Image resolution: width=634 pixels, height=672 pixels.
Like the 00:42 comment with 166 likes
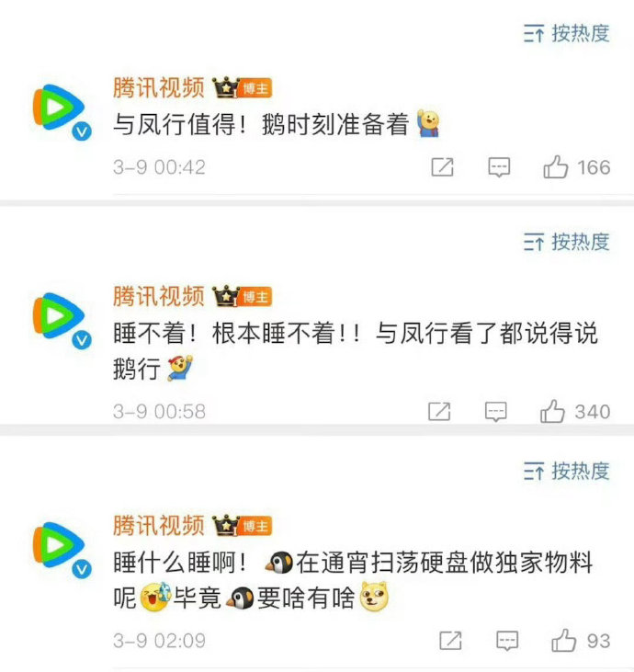[556, 166]
